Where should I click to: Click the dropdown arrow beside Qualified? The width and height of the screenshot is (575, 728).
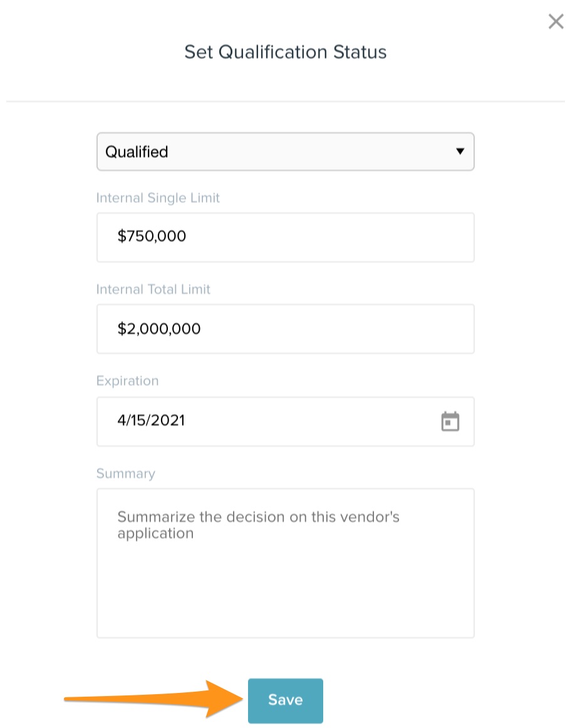pyautogui.click(x=460, y=152)
